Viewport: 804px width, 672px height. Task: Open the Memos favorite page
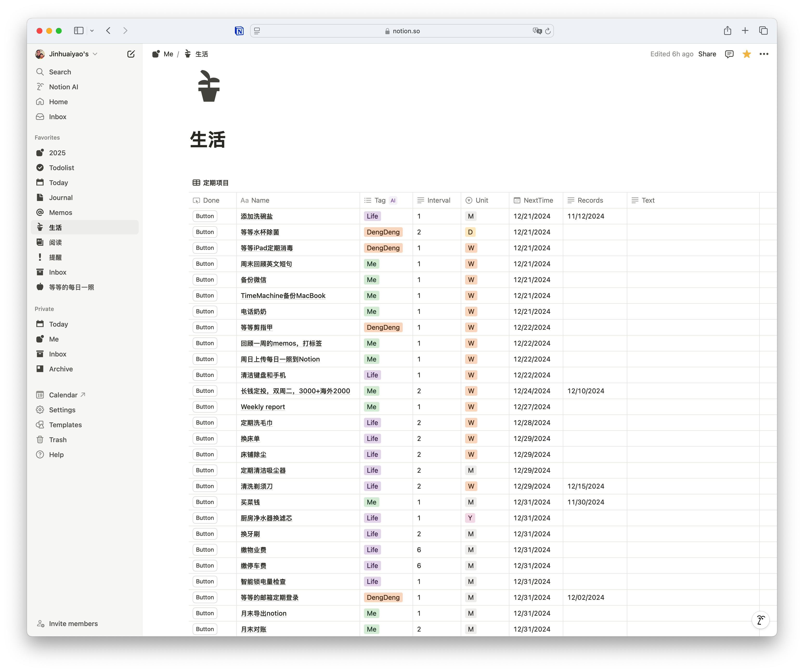point(84,213)
